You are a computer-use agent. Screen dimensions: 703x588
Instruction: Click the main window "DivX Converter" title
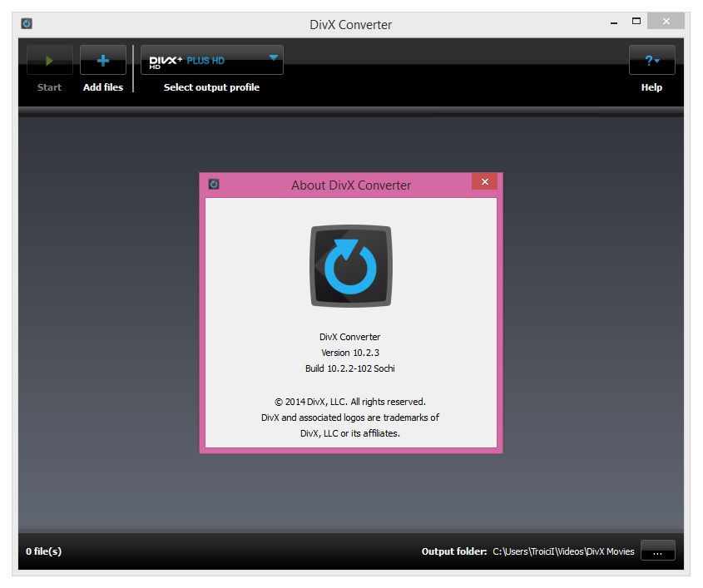[350, 25]
